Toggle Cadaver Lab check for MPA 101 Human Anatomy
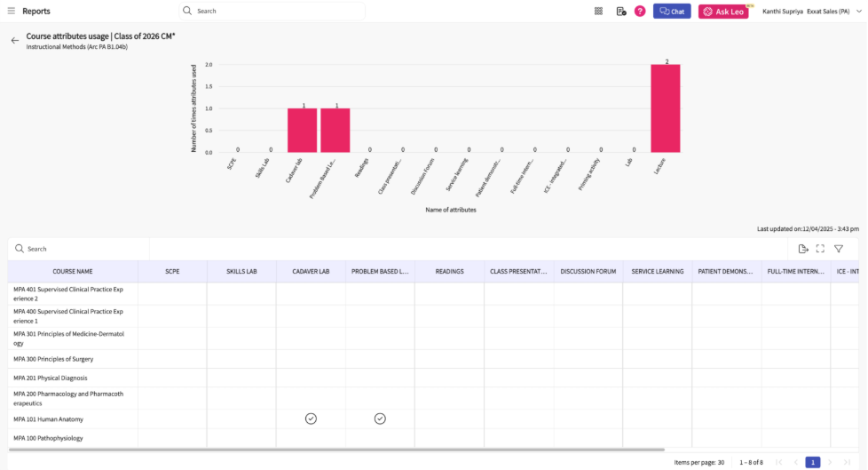The width and height of the screenshot is (868, 470). coord(311,418)
